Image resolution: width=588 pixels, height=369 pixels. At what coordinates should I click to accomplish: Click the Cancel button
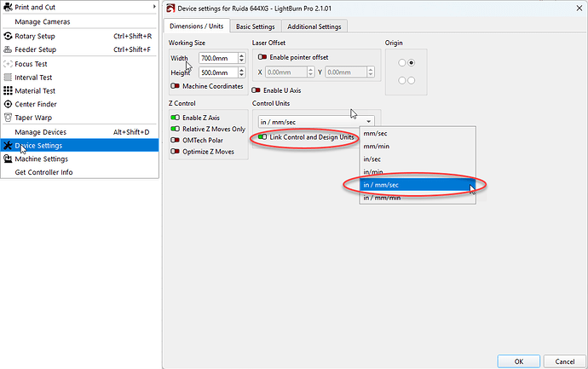coord(565,361)
